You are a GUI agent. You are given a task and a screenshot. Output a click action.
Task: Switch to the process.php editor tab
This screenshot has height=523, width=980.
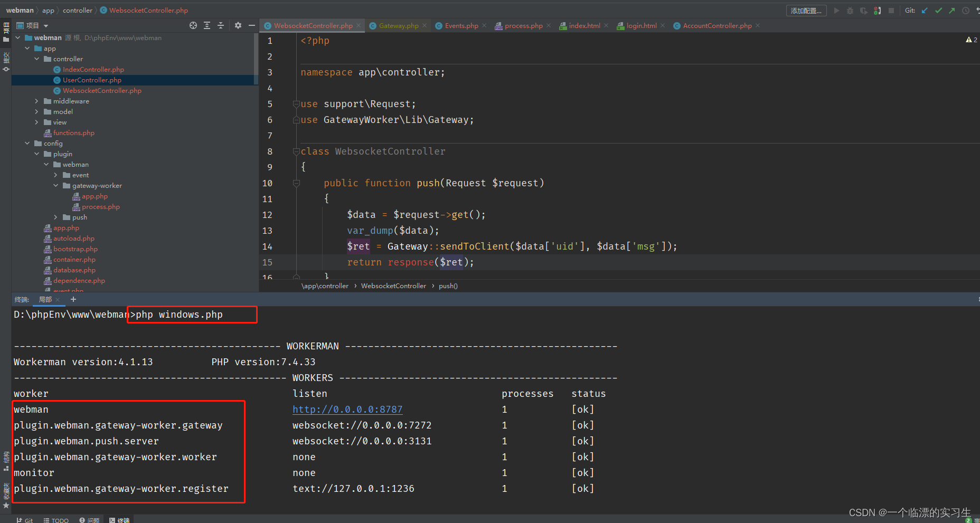point(523,25)
